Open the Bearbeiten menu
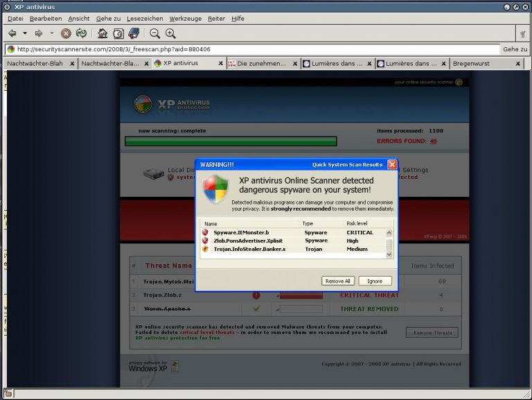The height and width of the screenshot is (400, 532). click(46, 19)
